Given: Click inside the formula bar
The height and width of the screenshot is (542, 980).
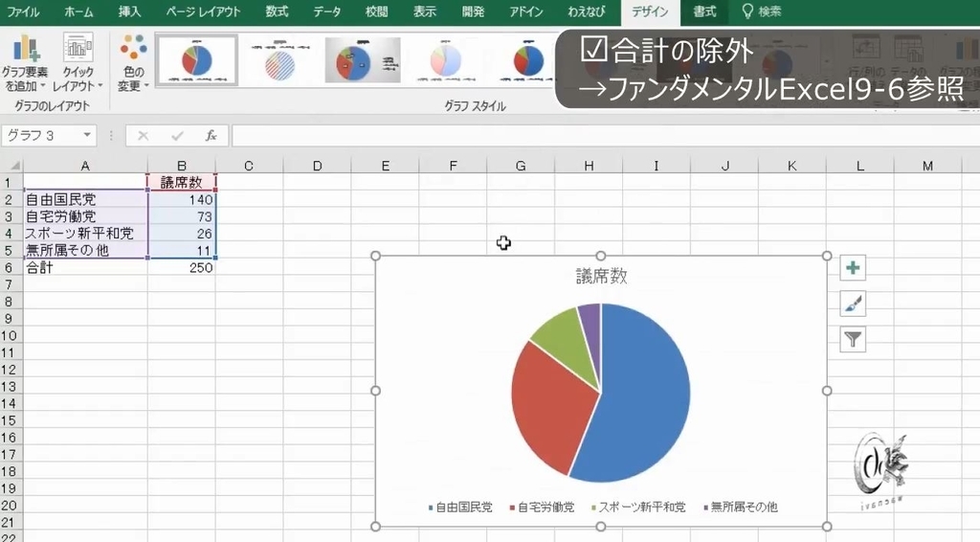Looking at the screenshot, I should point(605,136).
